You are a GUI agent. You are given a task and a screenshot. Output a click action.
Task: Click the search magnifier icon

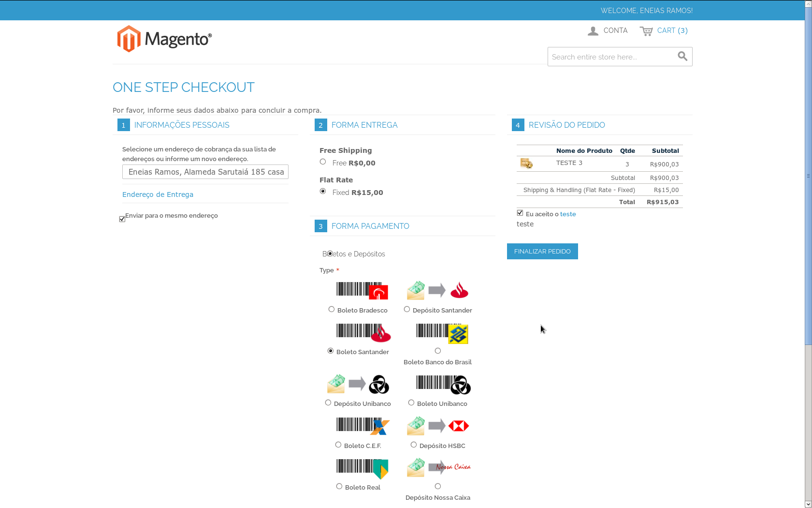point(682,56)
